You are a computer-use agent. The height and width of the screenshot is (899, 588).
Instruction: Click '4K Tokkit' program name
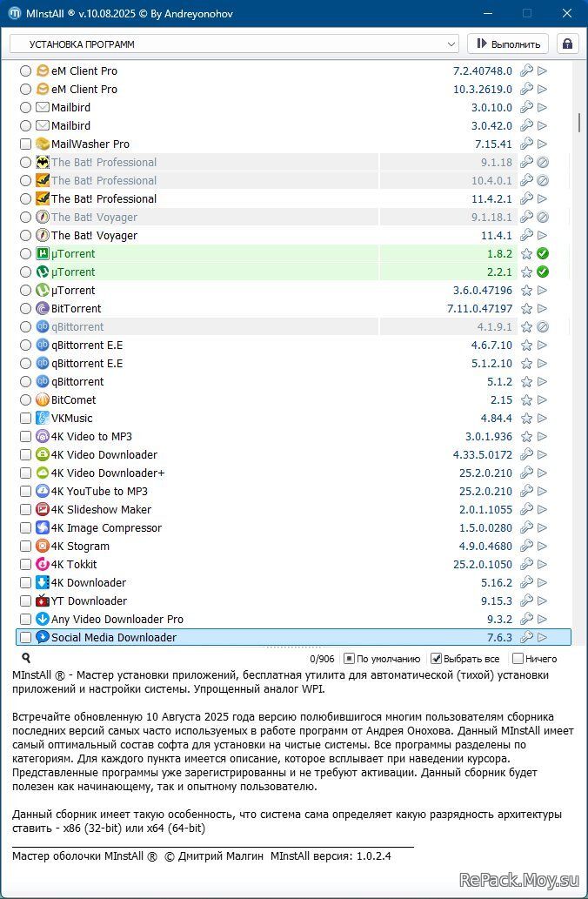(74, 565)
